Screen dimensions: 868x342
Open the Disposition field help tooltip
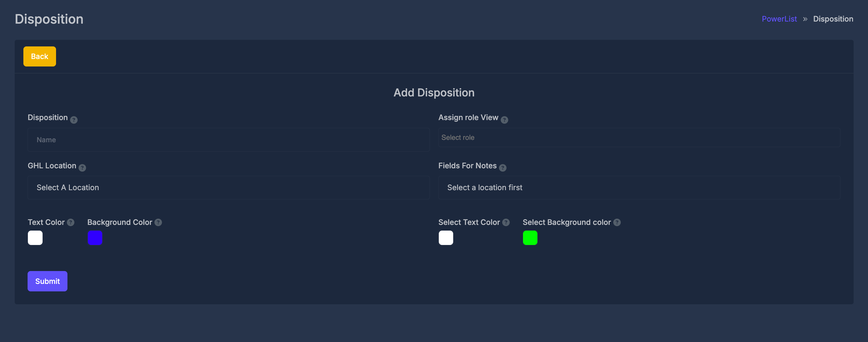coord(73,119)
